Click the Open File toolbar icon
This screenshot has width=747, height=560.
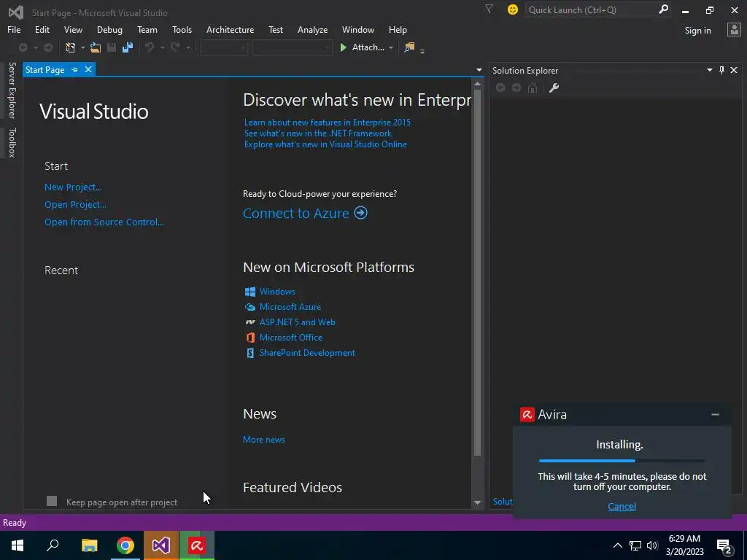point(96,47)
